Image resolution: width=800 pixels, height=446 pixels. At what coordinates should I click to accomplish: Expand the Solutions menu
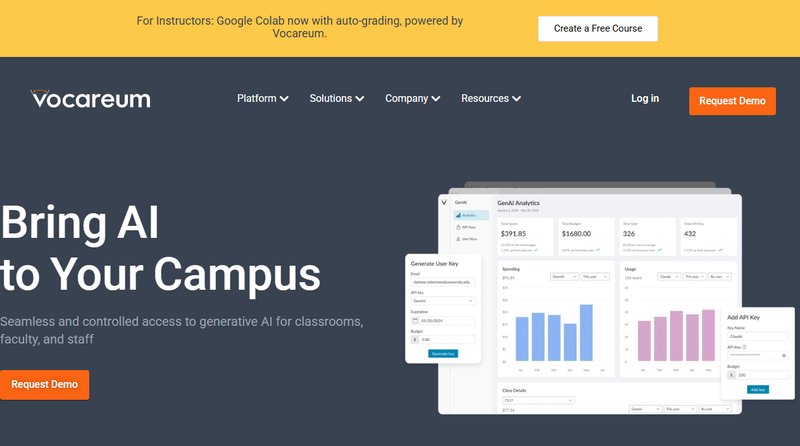click(x=336, y=99)
